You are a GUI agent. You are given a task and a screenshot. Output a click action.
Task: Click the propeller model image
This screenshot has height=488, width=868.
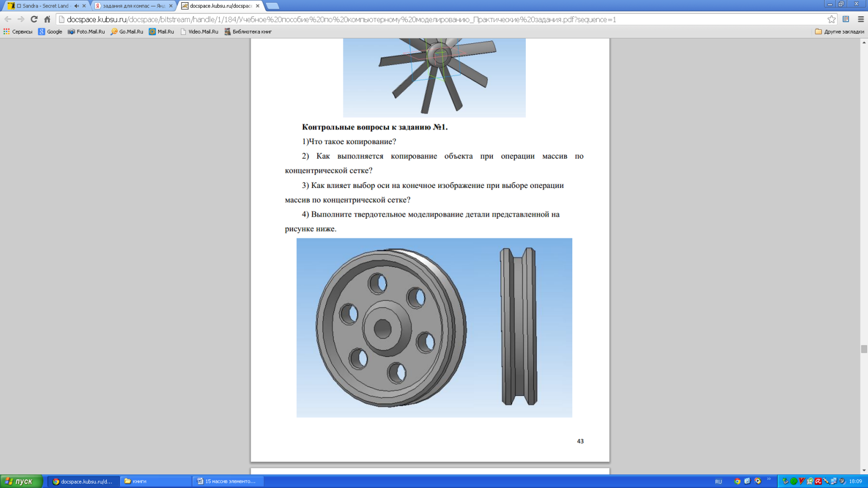[434, 77]
